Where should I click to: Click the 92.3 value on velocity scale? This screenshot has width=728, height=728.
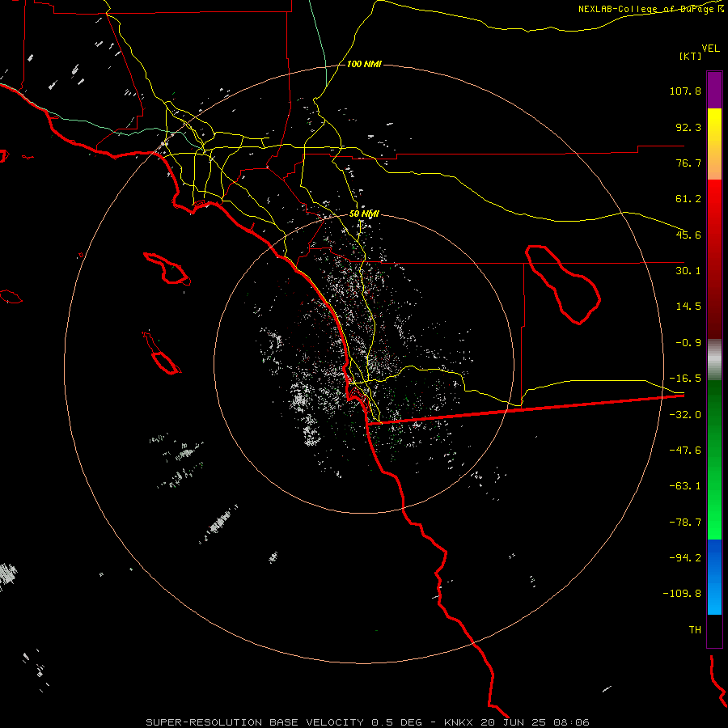coord(688,127)
